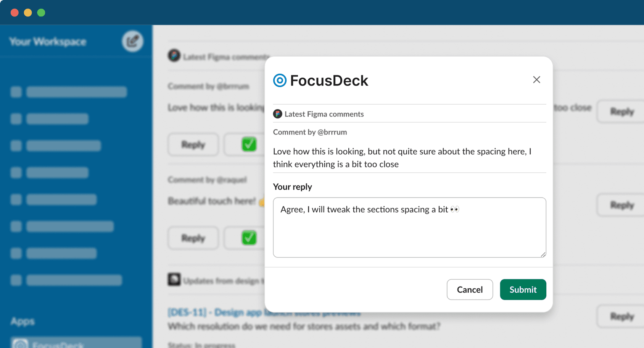Click the blurred Figma icon behind the dialog
The width and height of the screenshot is (644, 348).
click(x=174, y=56)
